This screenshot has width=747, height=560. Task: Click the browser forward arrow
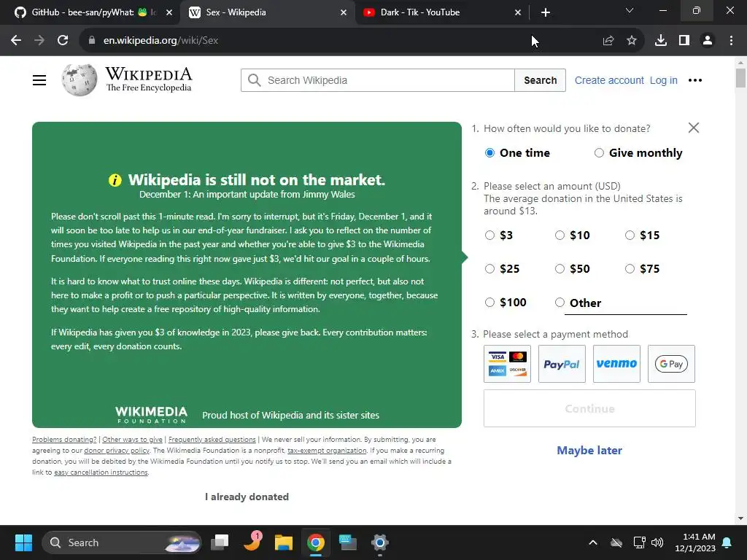coord(39,41)
